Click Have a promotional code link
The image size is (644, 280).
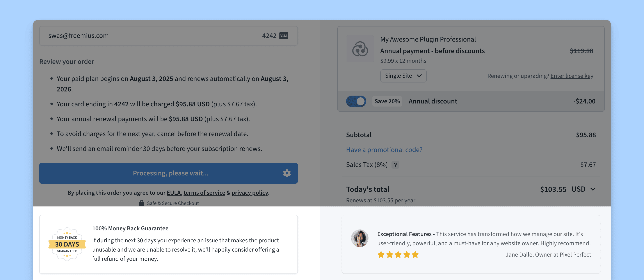point(384,150)
